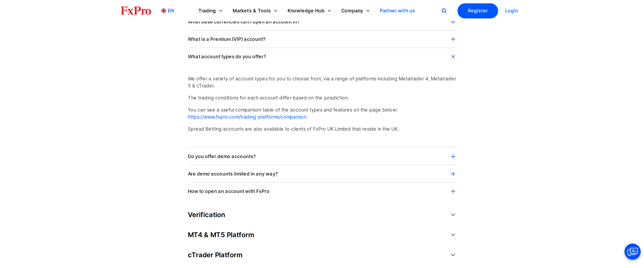Click the 'Are demo accounts limited in any way?' text
This screenshot has width=644, height=268.
pyautogui.click(x=233, y=174)
